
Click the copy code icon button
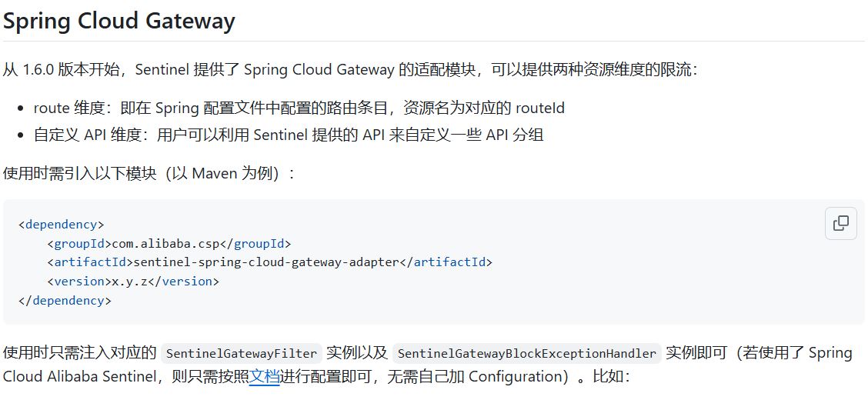840,223
